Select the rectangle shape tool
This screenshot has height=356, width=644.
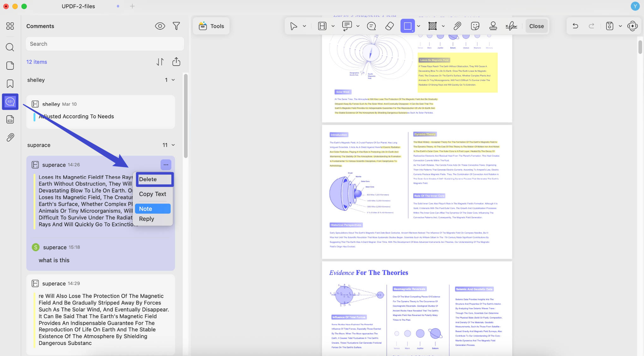(x=408, y=26)
